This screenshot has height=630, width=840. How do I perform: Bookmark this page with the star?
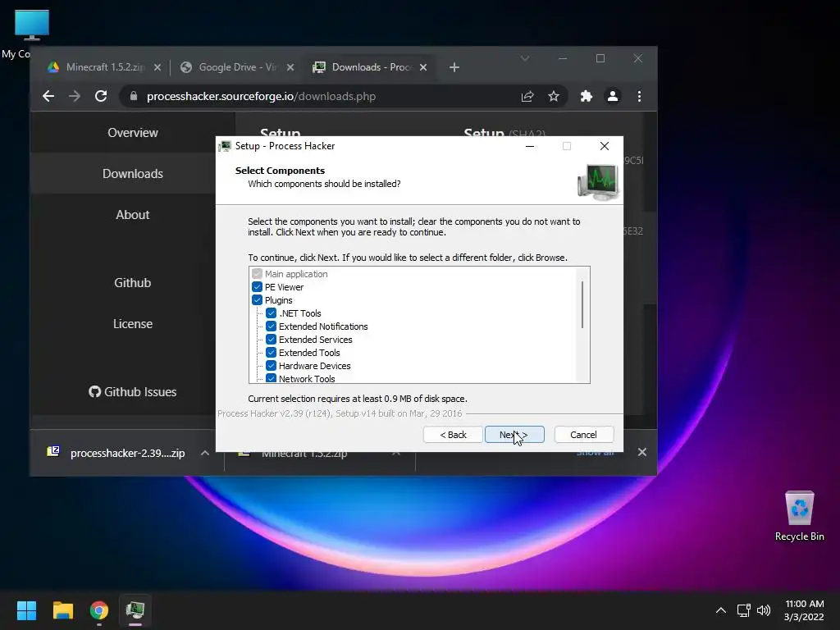point(554,97)
